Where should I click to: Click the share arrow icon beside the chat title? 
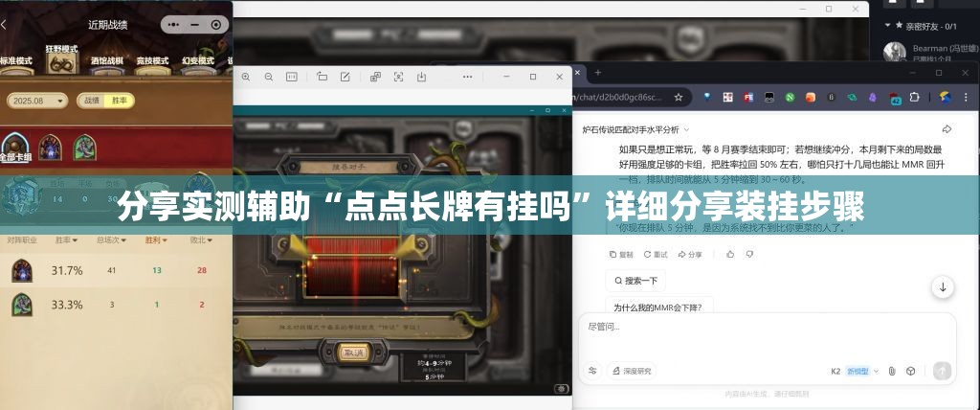(947, 129)
